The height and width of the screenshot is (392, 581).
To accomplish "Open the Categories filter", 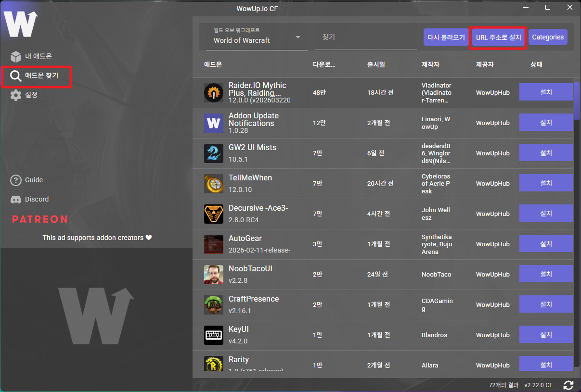I will (x=548, y=38).
